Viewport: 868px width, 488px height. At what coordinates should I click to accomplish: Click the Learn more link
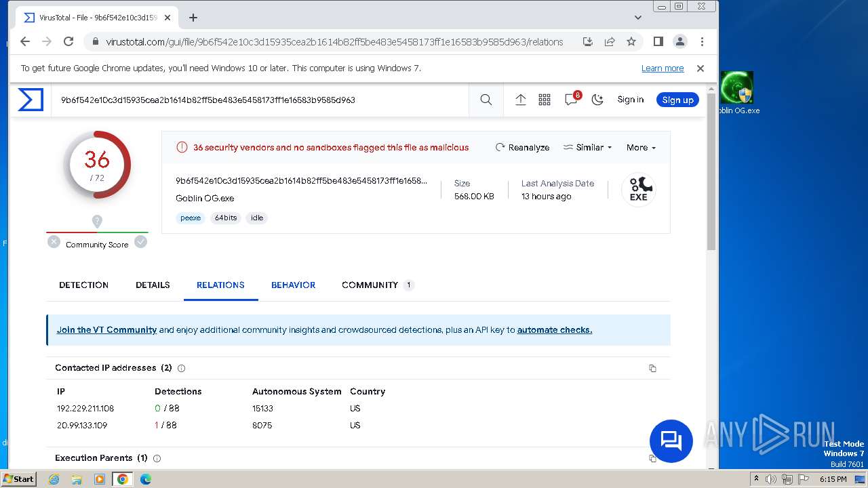[x=663, y=68]
